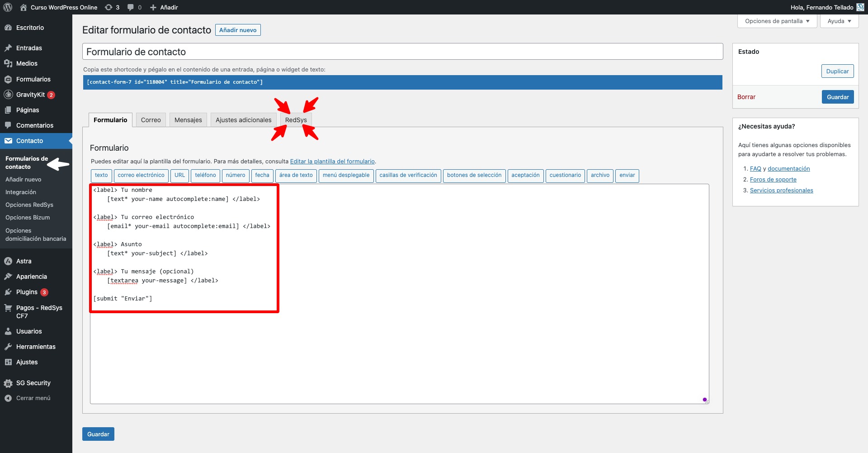Select the SG Security shield icon
Viewport: 868px width, 453px height.
click(x=8, y=383)
